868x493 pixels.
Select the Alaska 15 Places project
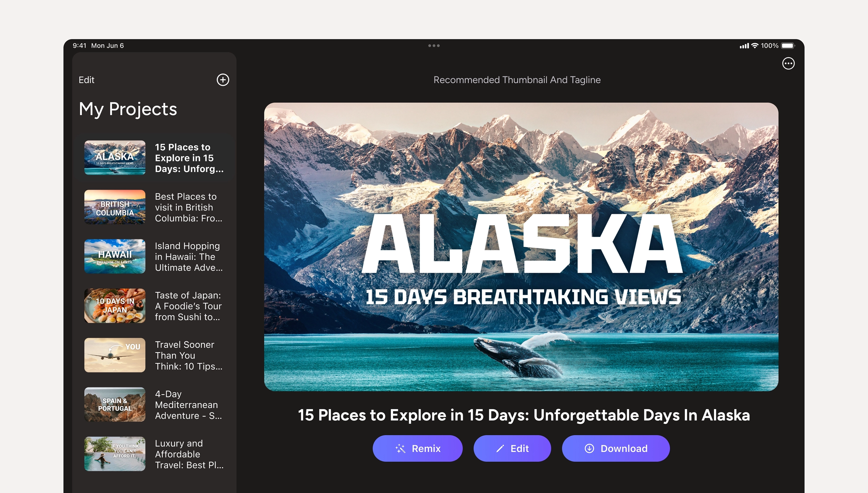[154, 158]
